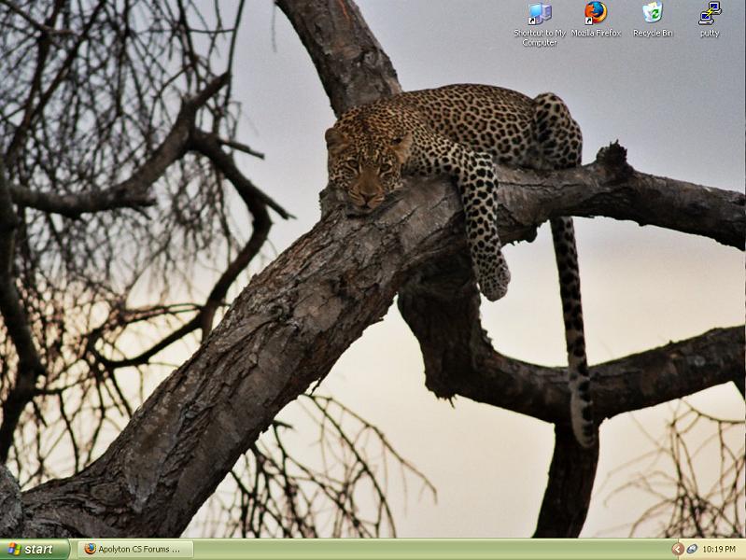
Task: Click the 10:19 PM system clock
Action: tap(719, 549)
